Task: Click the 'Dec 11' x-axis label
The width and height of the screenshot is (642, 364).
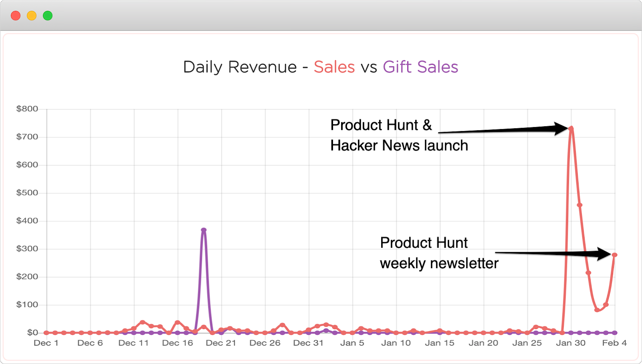Action: click(x=134, y=343)
